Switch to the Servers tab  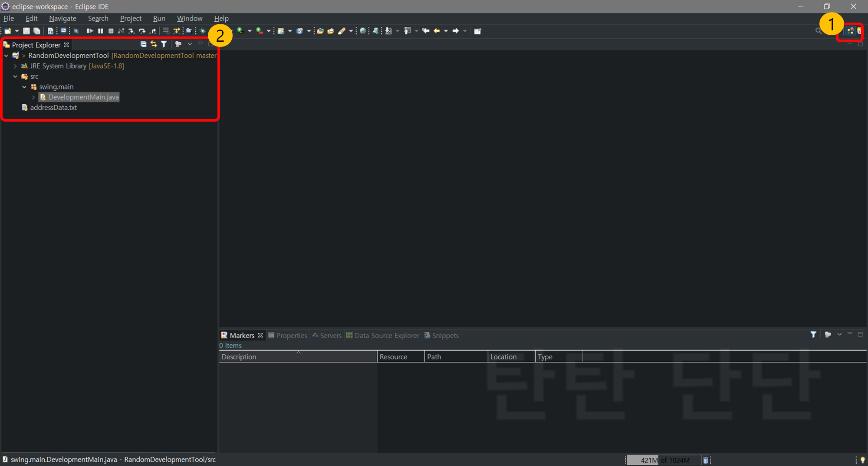coord(327,335)
